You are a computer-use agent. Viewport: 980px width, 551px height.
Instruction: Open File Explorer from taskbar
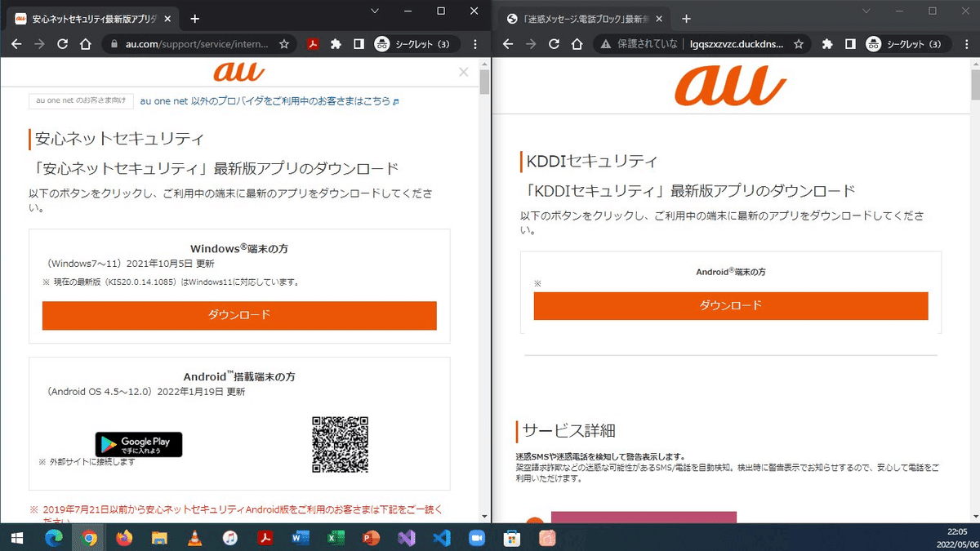pyautogui.click(x=159, y=538)
